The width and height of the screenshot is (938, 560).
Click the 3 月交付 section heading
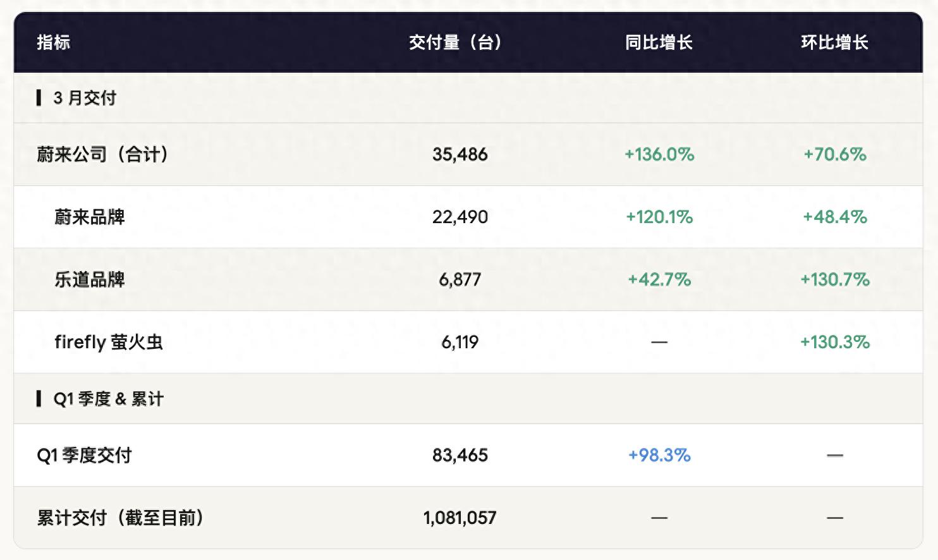pos(85,98)
